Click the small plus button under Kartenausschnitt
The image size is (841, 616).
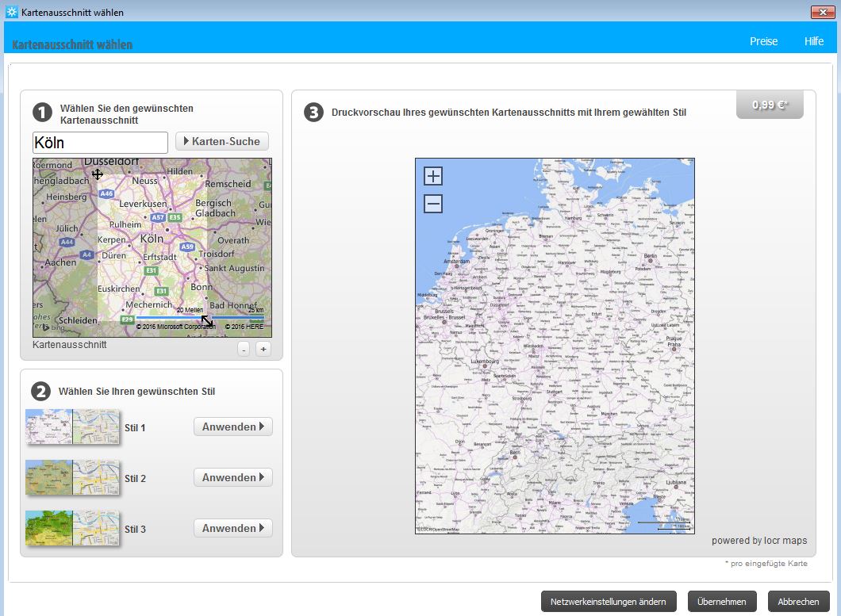(x=263, y=349)
